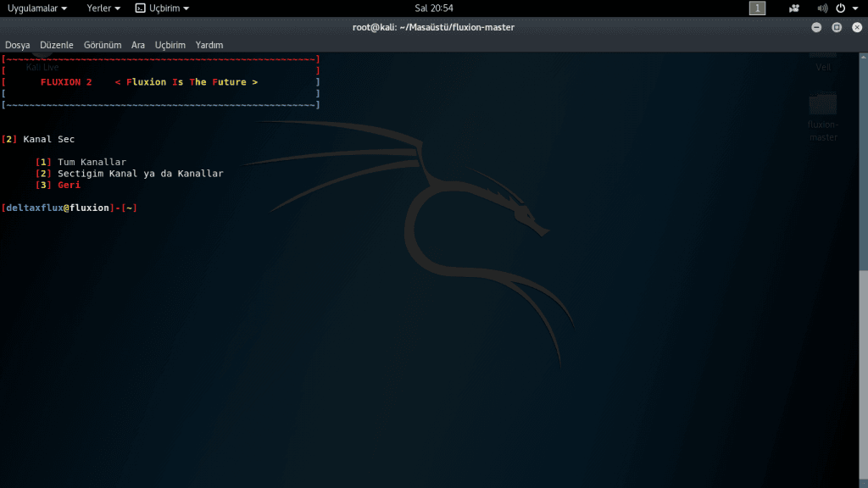868x488 pixels.
Task: Open the Düzenle menu
Action: tap(57, 45)
